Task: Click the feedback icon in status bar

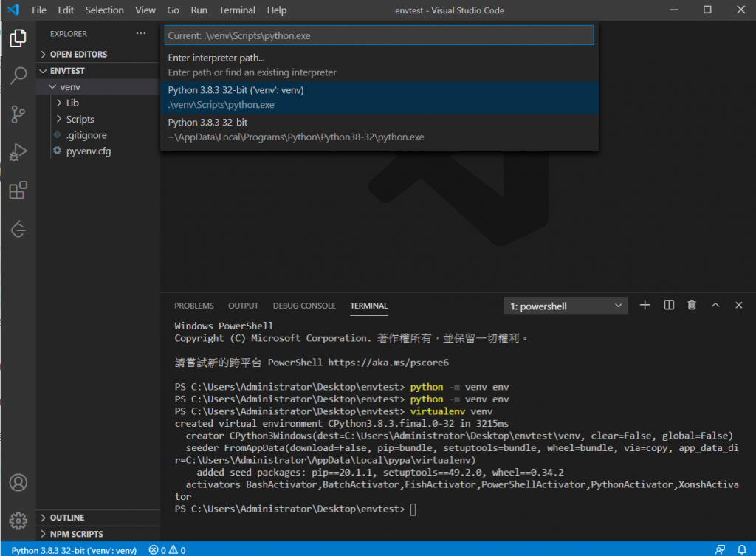Action: [720, 550]
